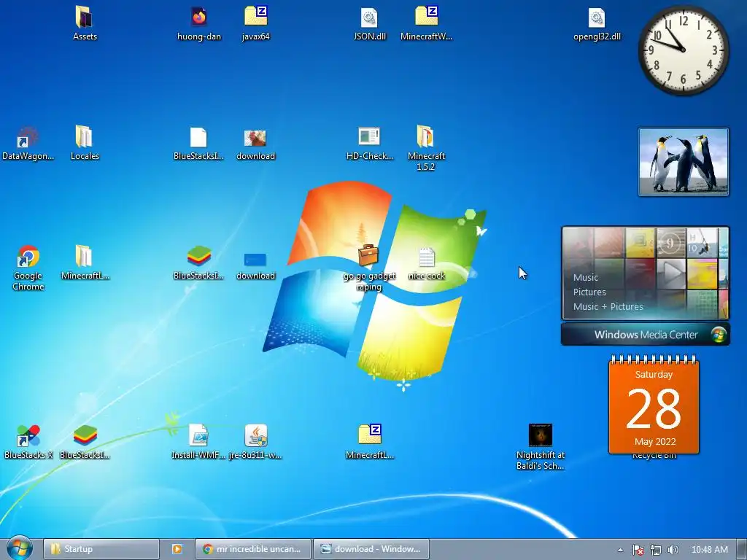Select the HD-Check... application icon
This screenshot has height=560, width=747.
point(369,136)
